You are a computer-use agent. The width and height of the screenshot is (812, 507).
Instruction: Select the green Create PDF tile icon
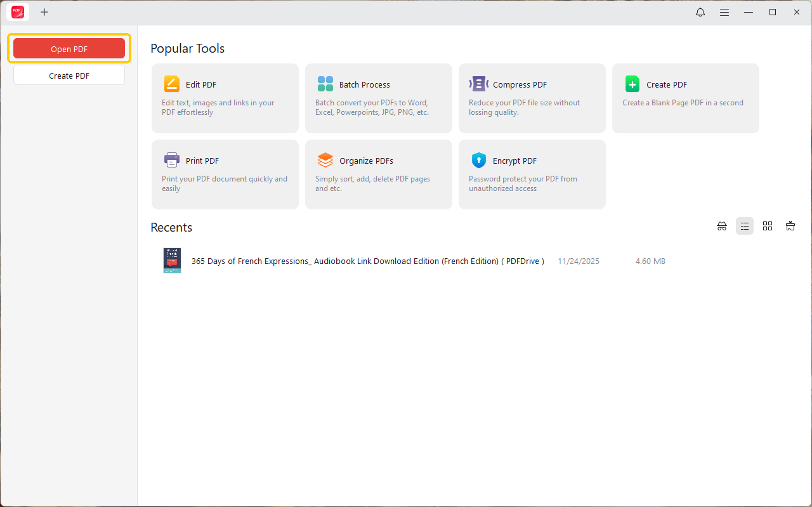coord(632,84)
